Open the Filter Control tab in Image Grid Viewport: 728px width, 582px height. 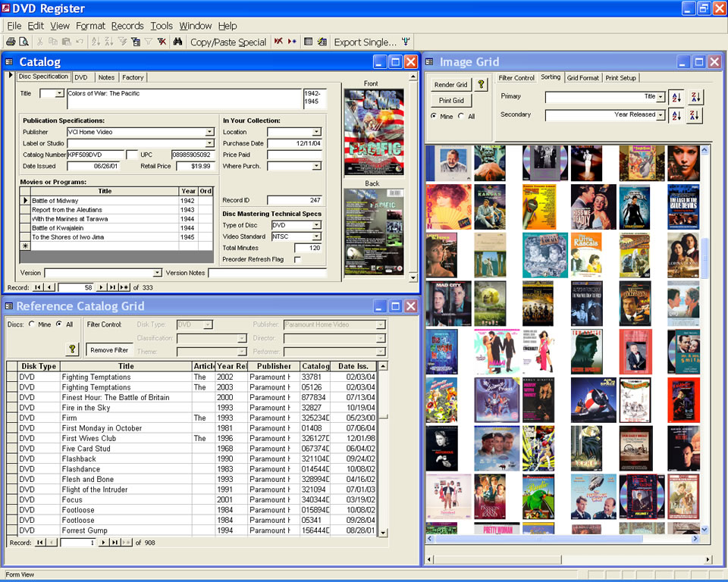516,78
